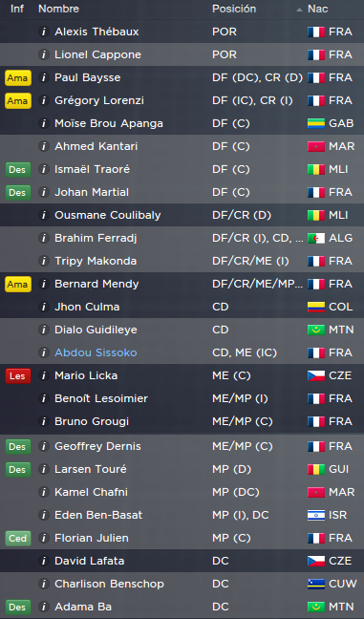Click the red Les injury badge for Mario Licka
This screenshot has height=619, width=364.
tap(18, 375)
